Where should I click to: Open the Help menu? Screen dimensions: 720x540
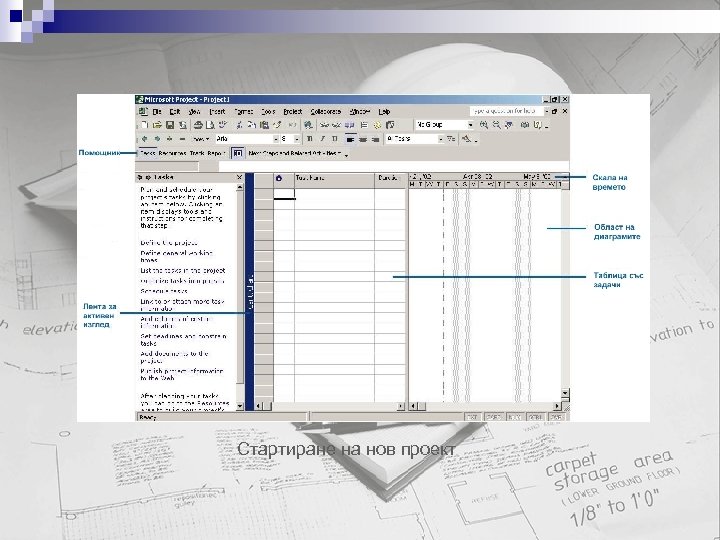[x=384, y=112]
